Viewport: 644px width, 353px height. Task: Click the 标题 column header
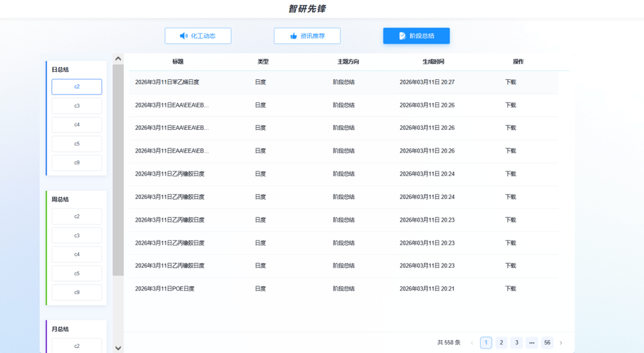[x=178, y=62]
